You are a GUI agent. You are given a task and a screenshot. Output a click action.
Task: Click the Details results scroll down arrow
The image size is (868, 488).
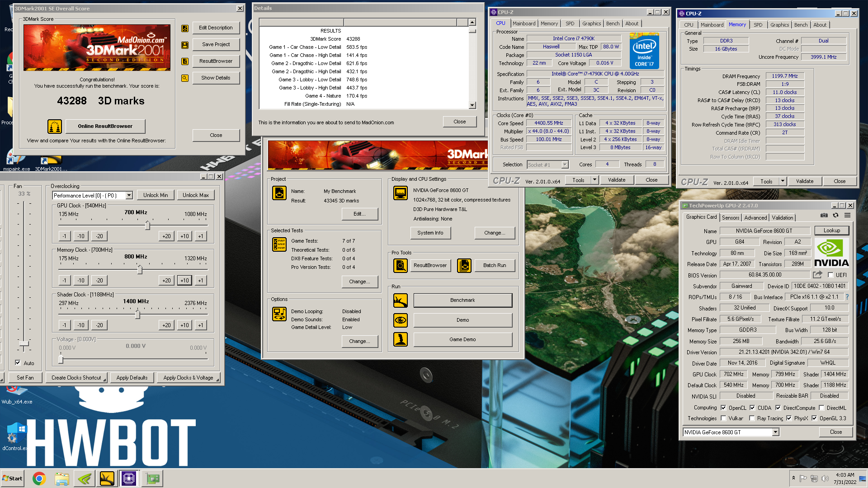click(472, 105)
